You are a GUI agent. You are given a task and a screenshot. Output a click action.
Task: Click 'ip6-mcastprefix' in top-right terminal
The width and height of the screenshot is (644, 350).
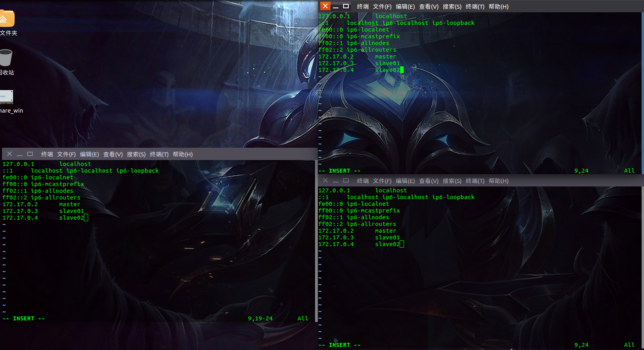(x=373, y=36)
